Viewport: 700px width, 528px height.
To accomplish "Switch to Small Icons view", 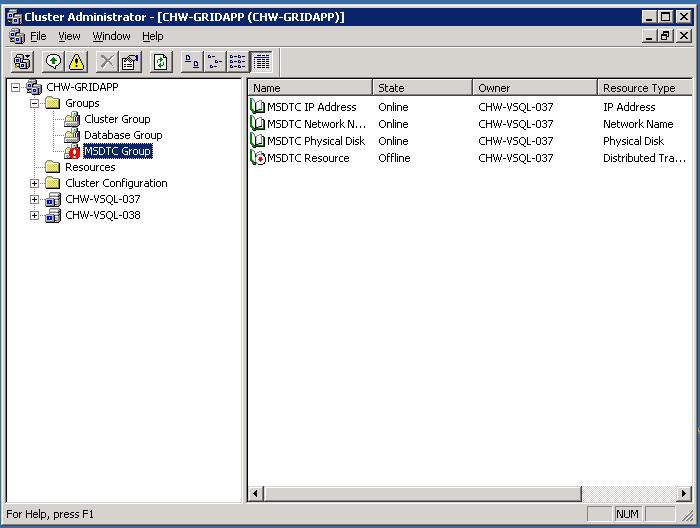I will [x=215, y=62].
